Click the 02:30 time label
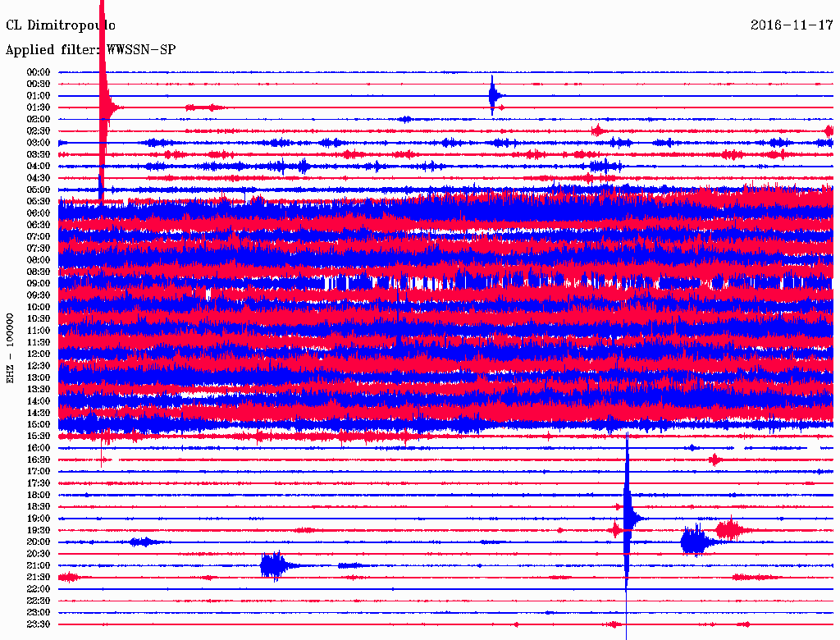Screen dimensions: 840x640 tap(39, 131)
